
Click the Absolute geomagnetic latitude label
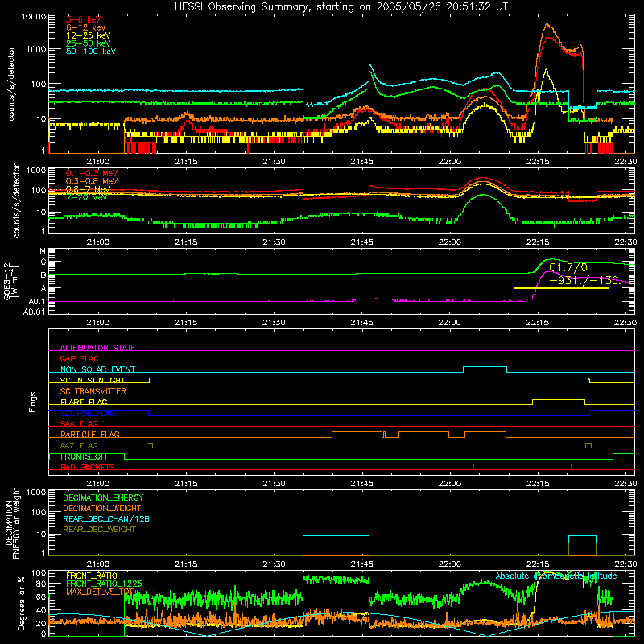(x=556, y=576)
